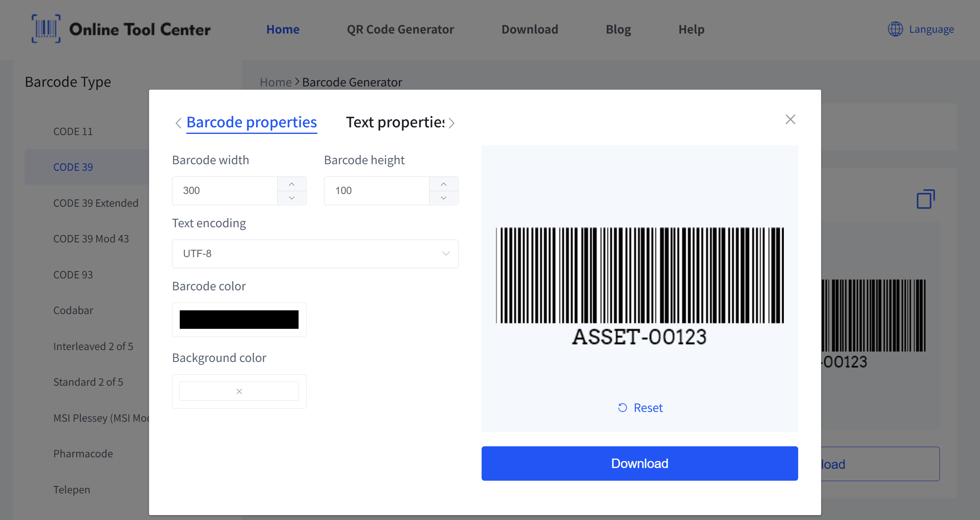The image size is (980, 520).
Task: Increase barcode width with up arrow
Action: pyautogui.click(x=292, y=184)
